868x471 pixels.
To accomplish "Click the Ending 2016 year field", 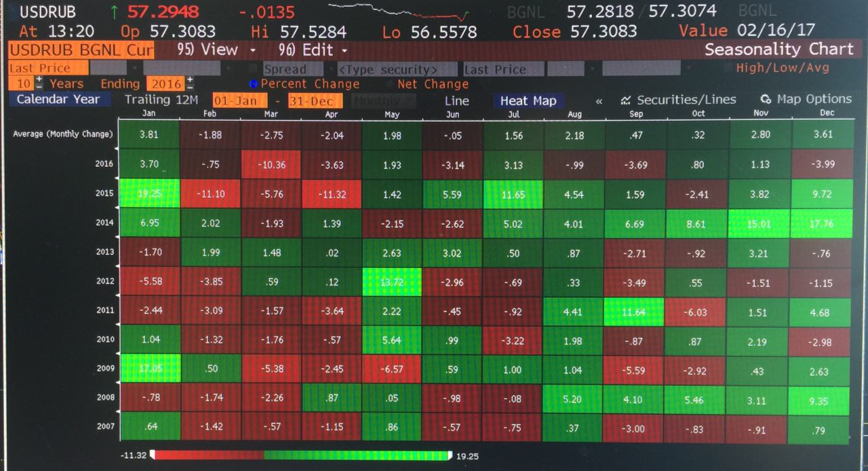I will tap(166, 83).
